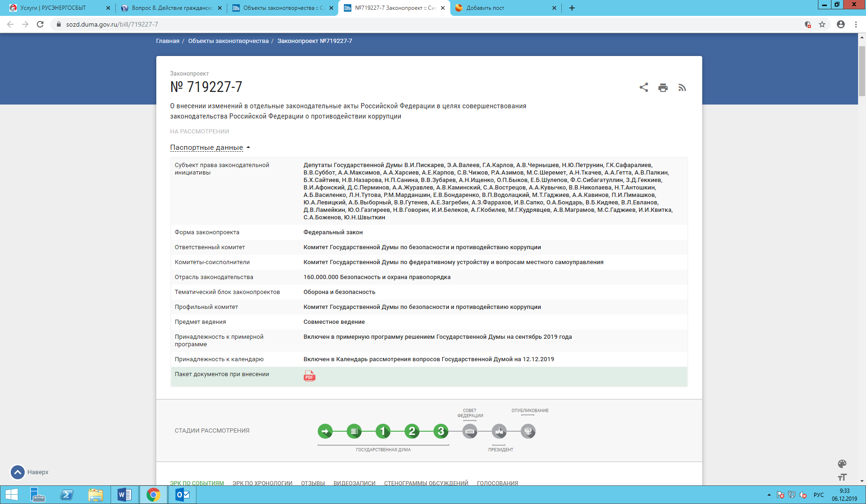866x504 pixels.
Task: Close the Услуги РУСЭНЕРГОСБЫТ browser tab
Action: tap(108, 8)
